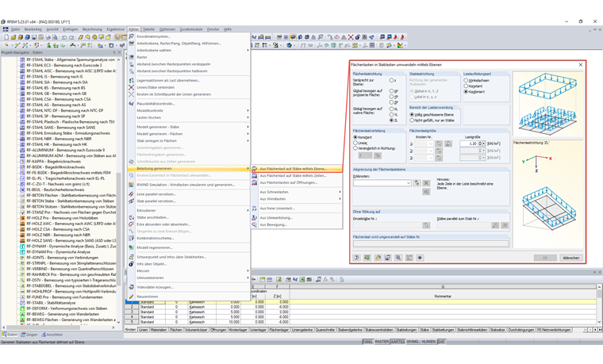Click the Aus Flächenlast mittels Zellen icon
The image size is (603, 364).
254,176
